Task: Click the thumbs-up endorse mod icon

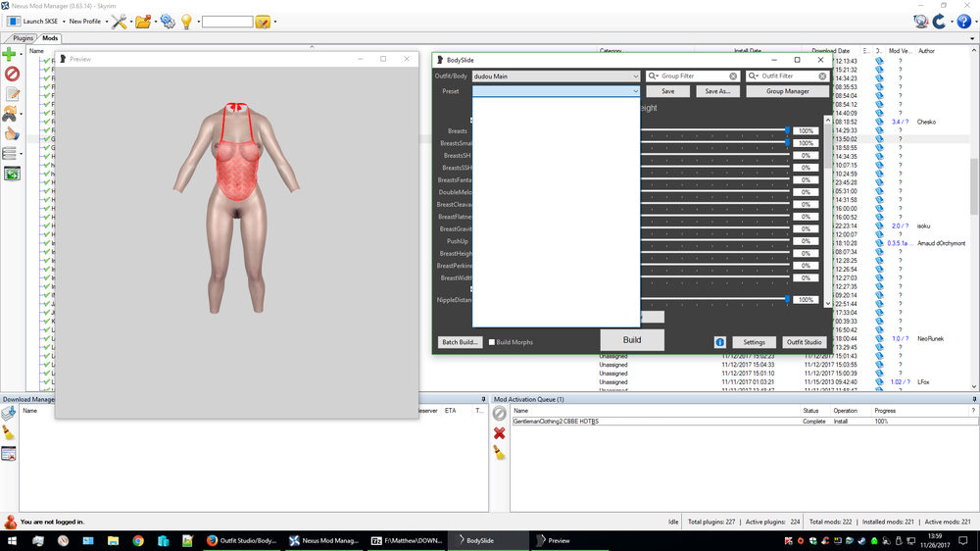Action: point(11,133)
